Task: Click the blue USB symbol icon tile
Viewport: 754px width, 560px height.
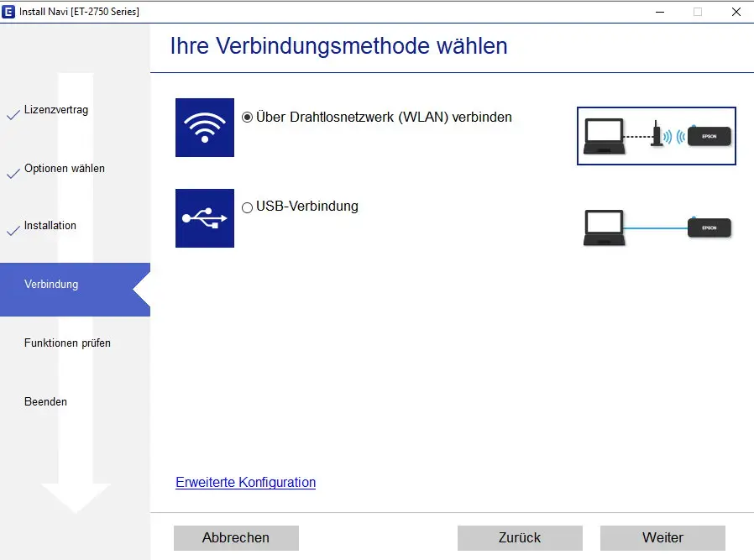Action: tap(204, 218)
